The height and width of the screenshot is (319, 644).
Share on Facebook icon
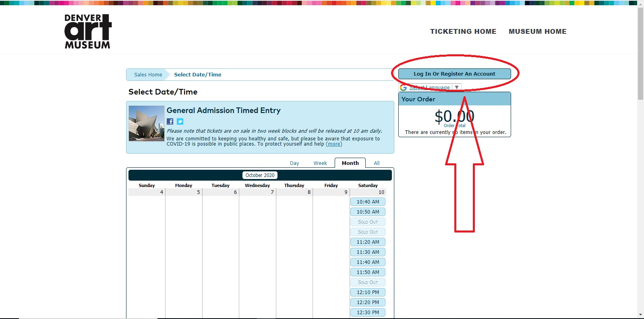170,121
